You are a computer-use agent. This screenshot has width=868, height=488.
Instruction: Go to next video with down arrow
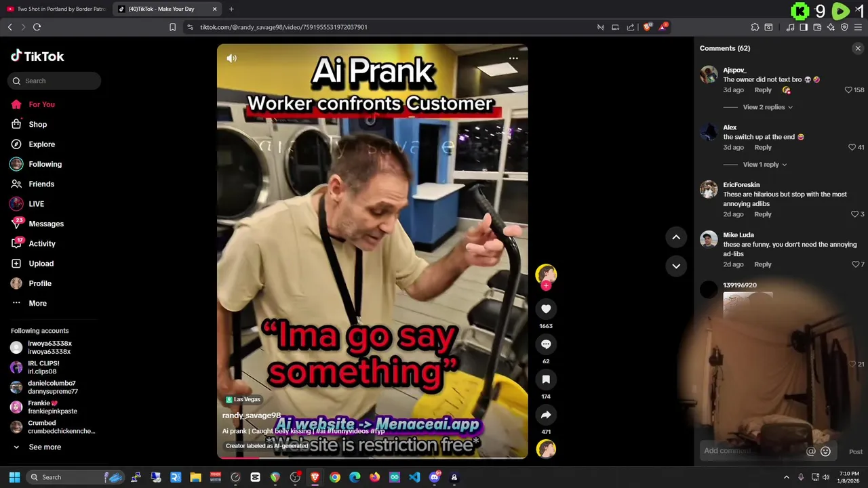tap(676, 266)
